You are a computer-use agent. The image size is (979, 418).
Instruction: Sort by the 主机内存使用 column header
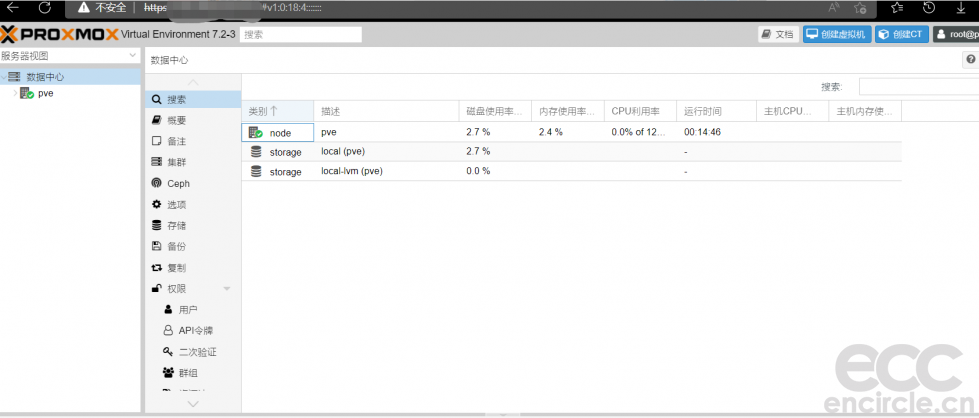865,111
